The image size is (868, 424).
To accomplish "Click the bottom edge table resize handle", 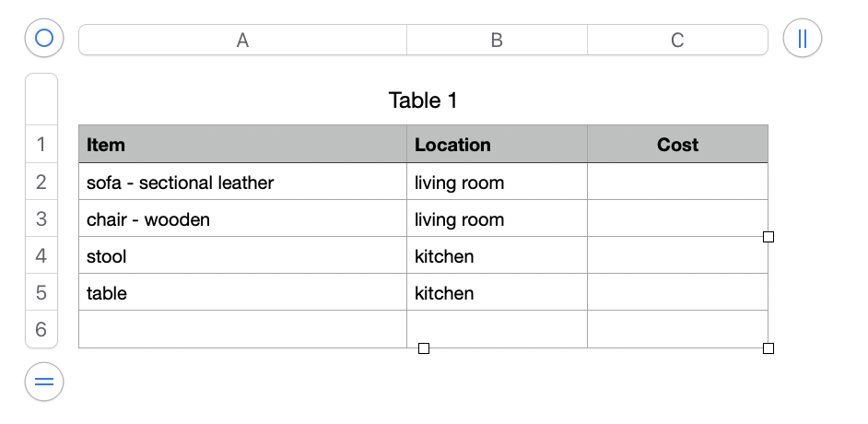I will (x=424, y=348).
